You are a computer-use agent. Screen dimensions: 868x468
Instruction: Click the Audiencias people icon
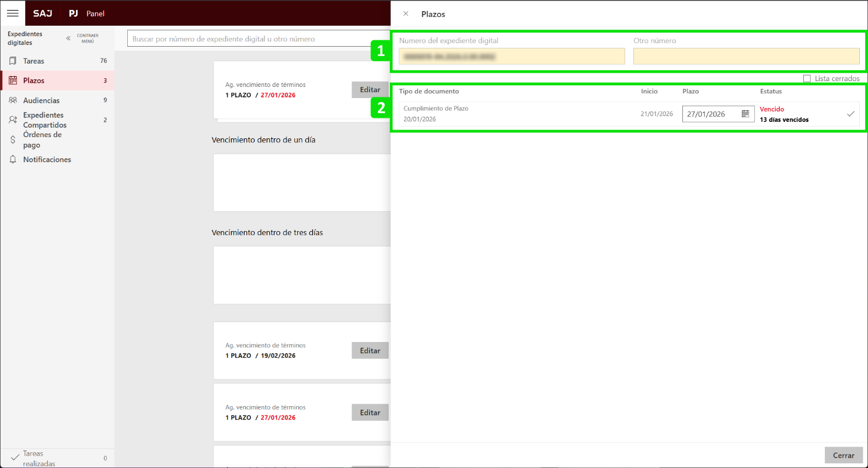[x=13, y=100]
